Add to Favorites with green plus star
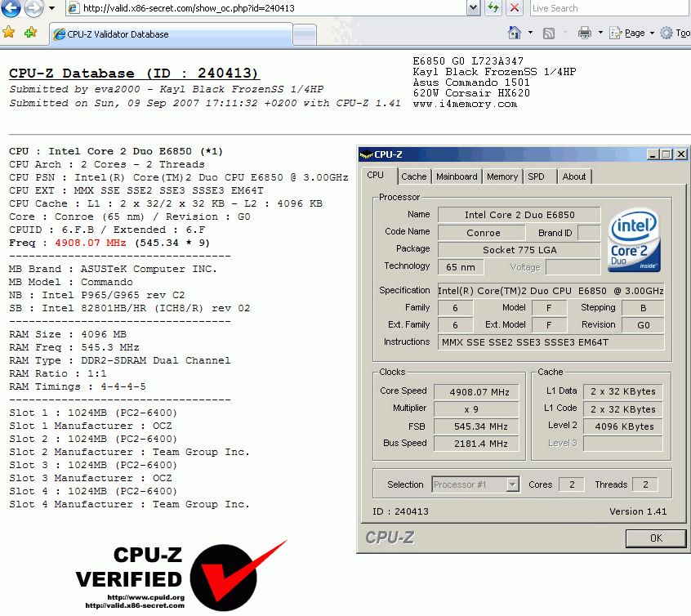691x616 pixels. [x=30, y=32]
